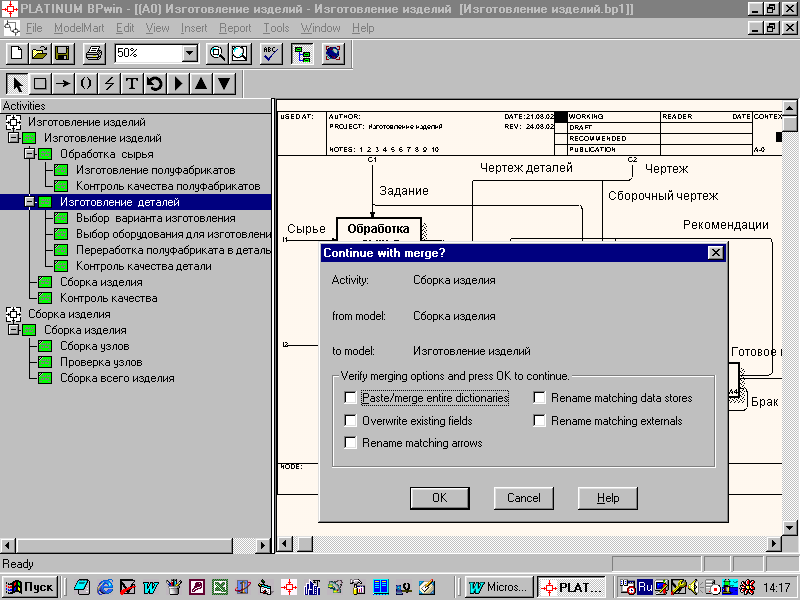Select Проверка узлов tree item
Image resolution: width=800 pixels, height=600 pixels.
tap(101, 362)
